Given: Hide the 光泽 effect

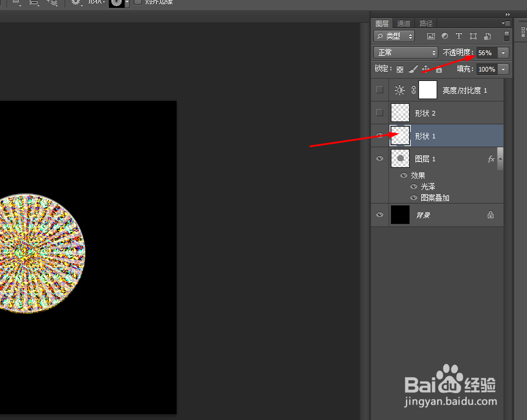Looking at the screenshot, I should [414, 187].
